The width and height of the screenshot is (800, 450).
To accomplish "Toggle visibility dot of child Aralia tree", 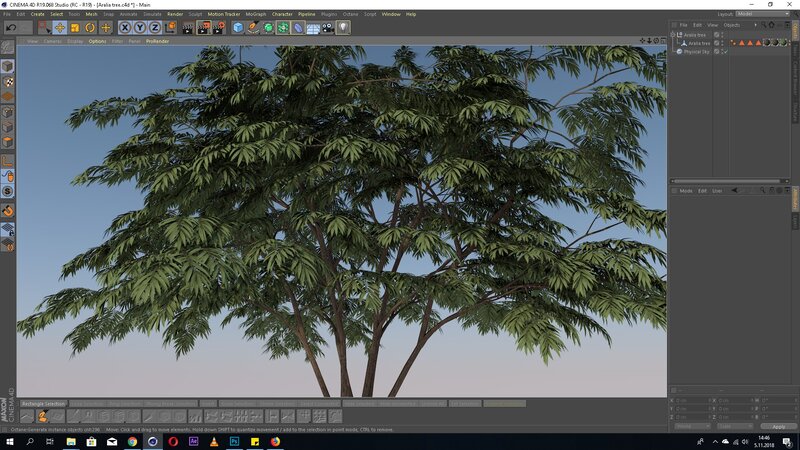I will [724, 42].
